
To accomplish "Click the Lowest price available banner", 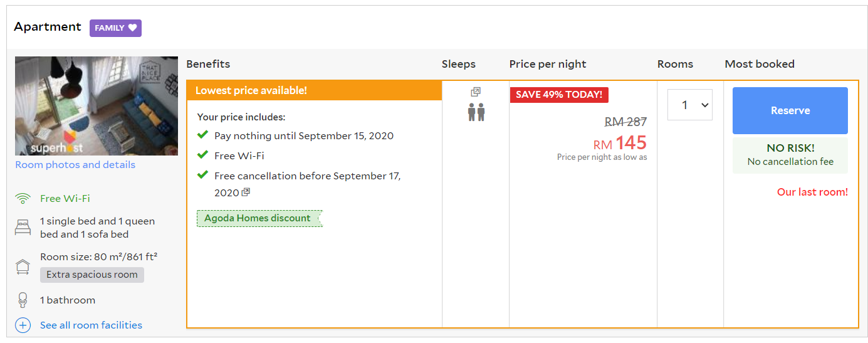I will coord(314,90).
